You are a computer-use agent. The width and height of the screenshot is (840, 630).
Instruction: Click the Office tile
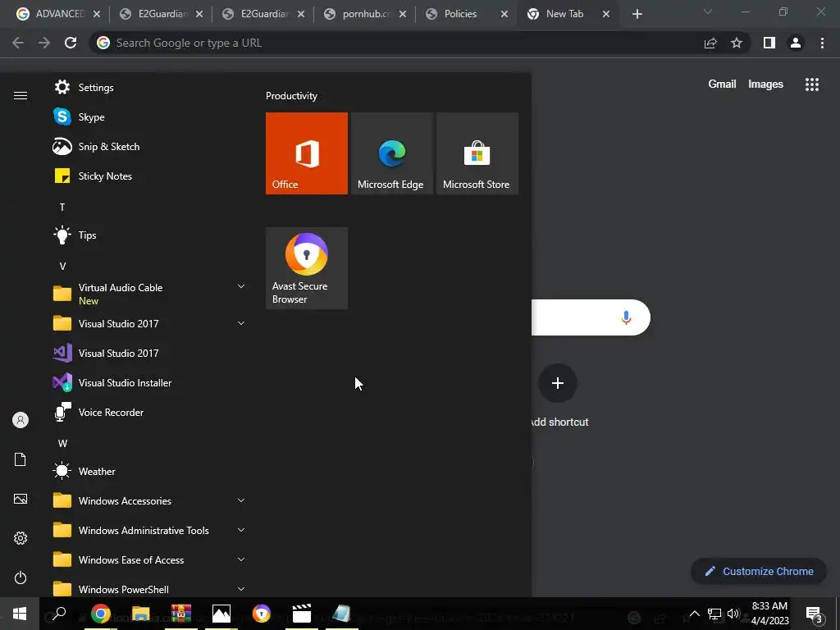click(x=307, y=153)
